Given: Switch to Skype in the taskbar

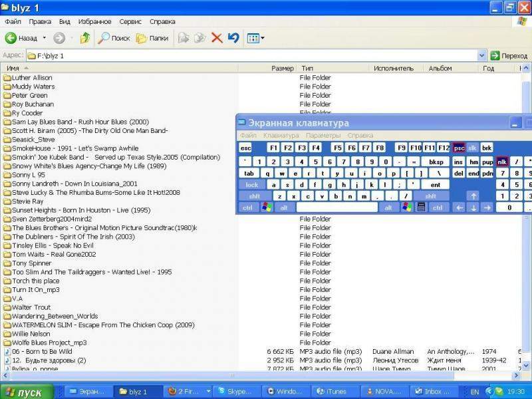Looking at the screenshot, I should [x=237, y=392].
